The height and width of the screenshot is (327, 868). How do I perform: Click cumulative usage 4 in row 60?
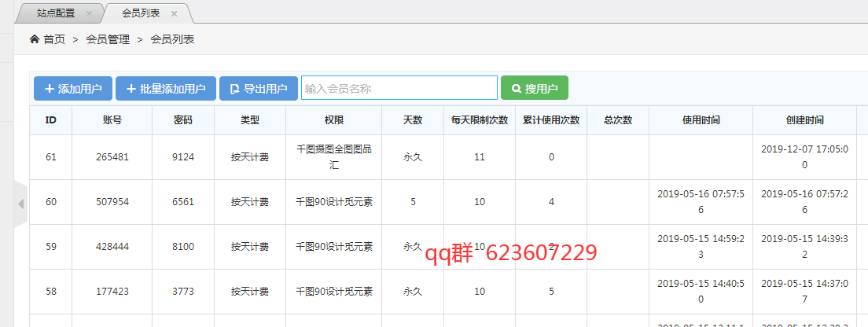click(x=551, y=202)
